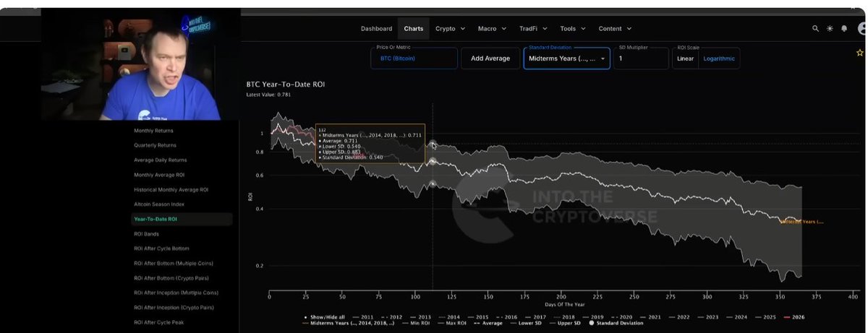Open ROI Bands chart
Screen dimensions: 868x333
(x=146, y=234)
